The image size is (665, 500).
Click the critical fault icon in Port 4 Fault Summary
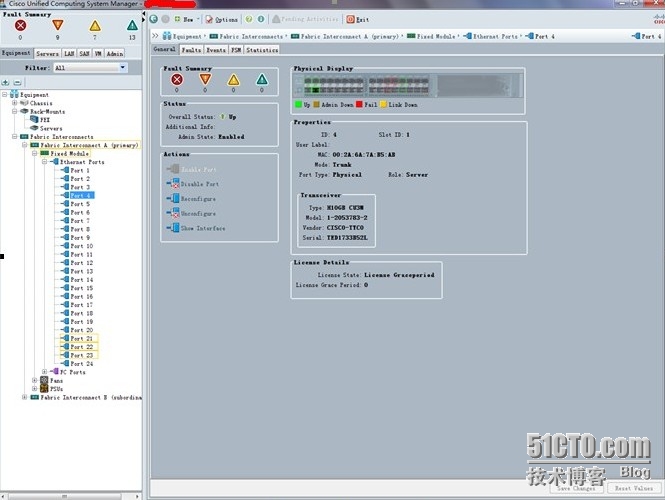coord(177,80)
